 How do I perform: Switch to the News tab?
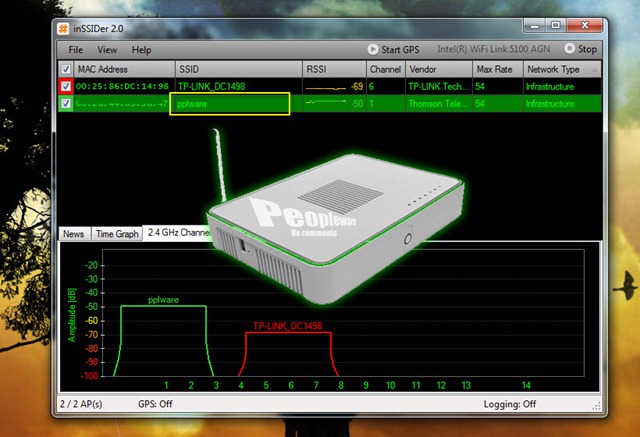(x=74, y=234)
